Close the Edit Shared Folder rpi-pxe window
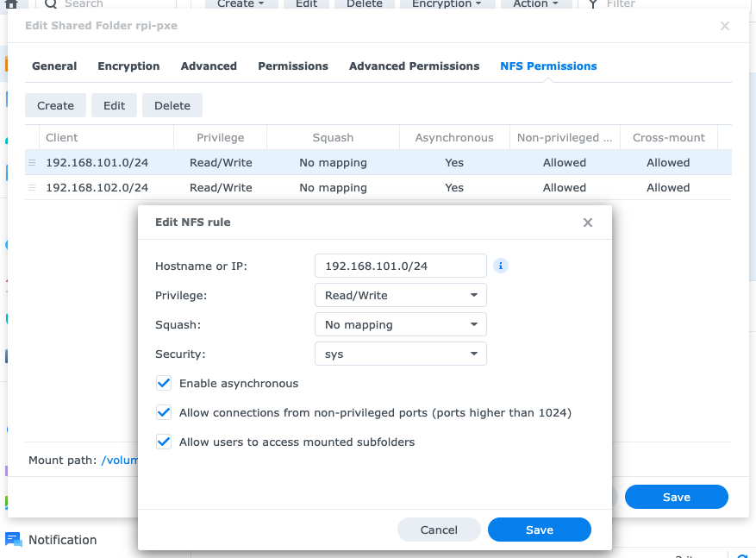This screenshot has height=558, width=756. (724, 26)
